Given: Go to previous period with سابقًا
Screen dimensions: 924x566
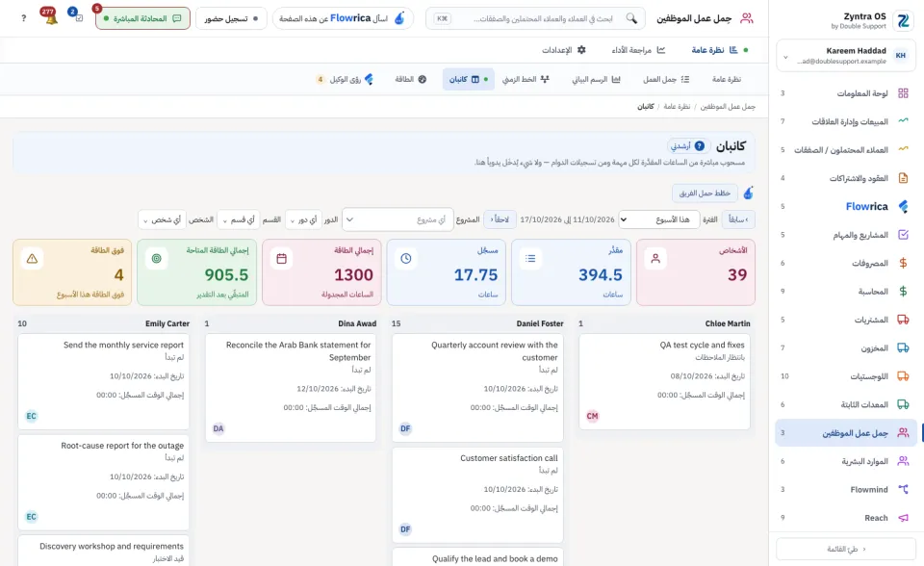Looking at the screenshot, I should [738, 219].
